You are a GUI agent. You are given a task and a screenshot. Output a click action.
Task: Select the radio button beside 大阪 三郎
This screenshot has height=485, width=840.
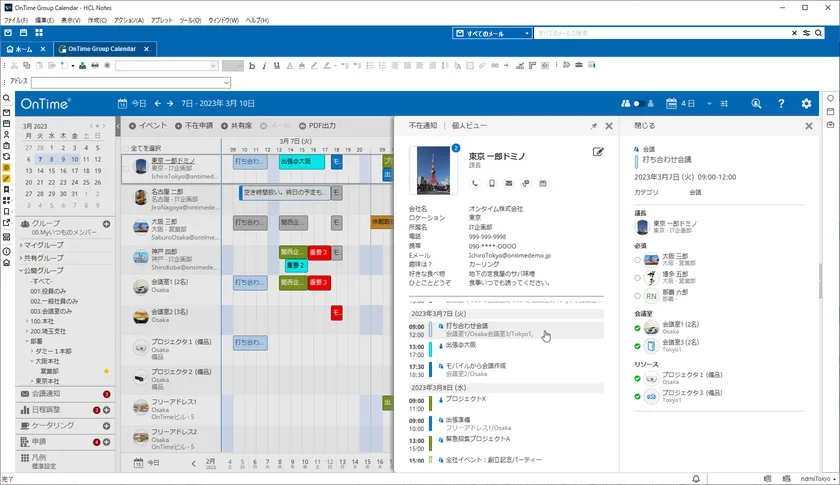(x=638, y=259)
